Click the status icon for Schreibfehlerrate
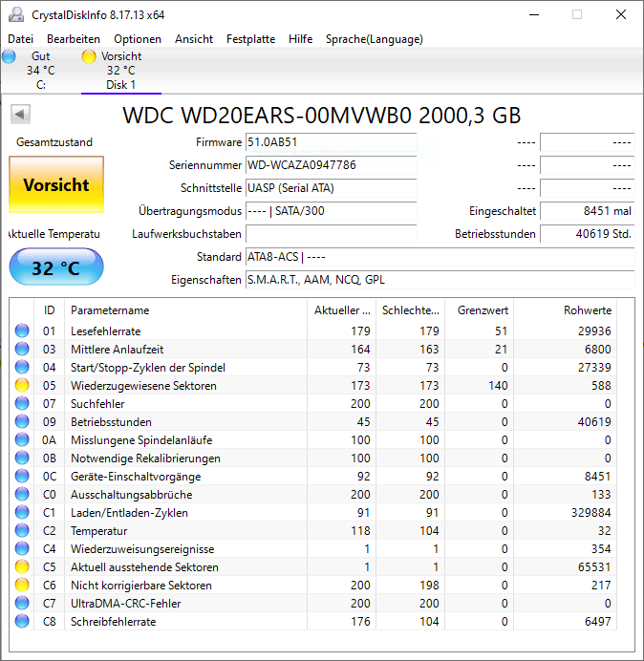644x661 pixels. pos(22,621)
